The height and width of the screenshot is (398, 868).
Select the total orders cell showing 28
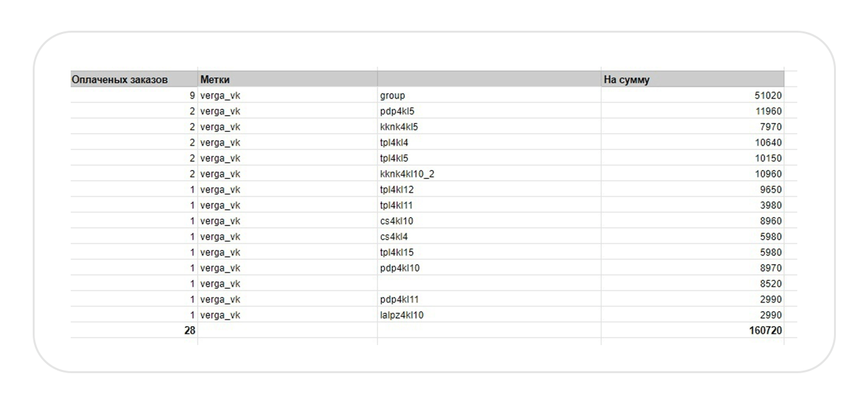coord(189,331)
